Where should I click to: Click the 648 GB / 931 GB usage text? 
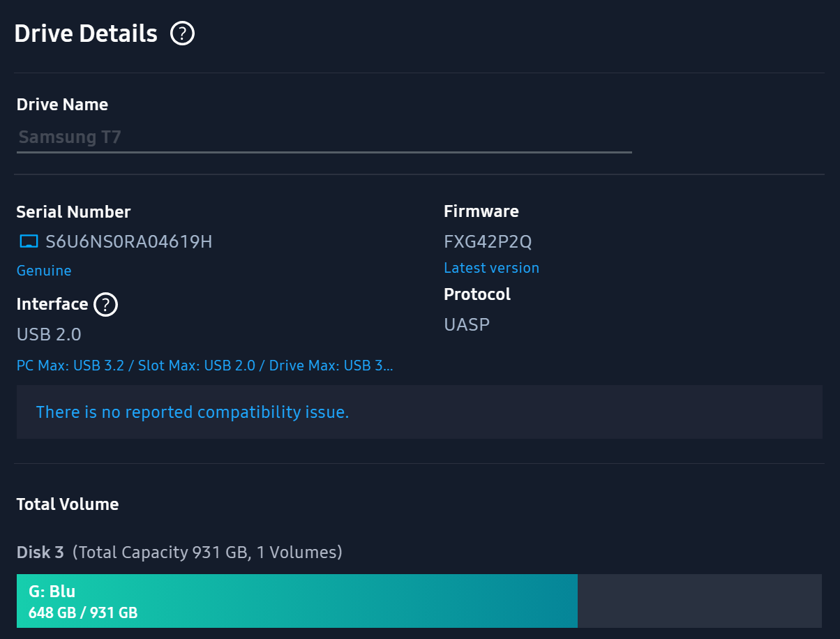point(83,614)
